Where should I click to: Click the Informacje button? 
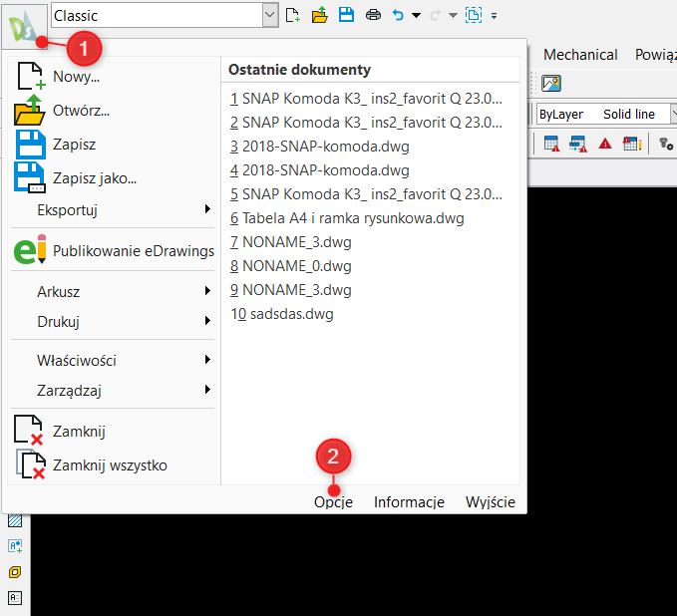pos(409,502)
